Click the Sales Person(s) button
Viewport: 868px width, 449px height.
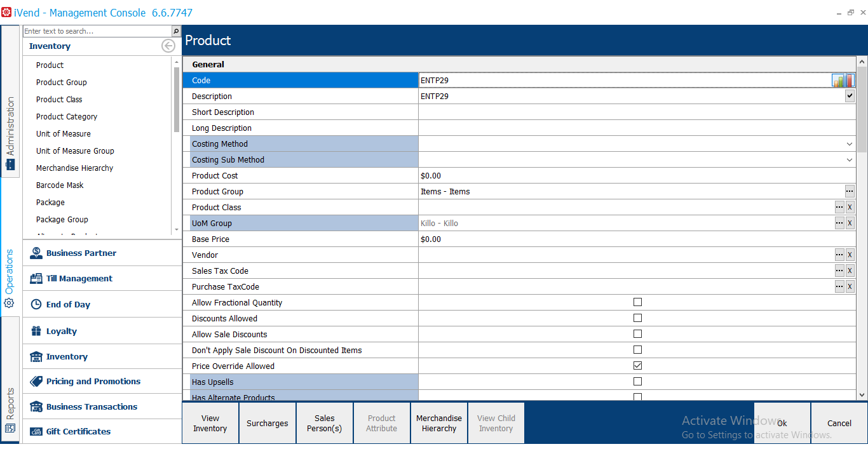[x=325, y=423]
